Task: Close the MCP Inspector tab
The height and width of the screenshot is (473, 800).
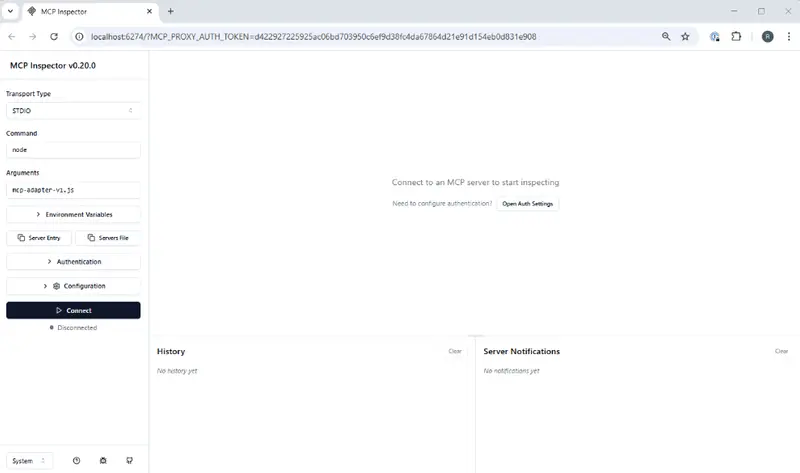Action: pos(149,11)
